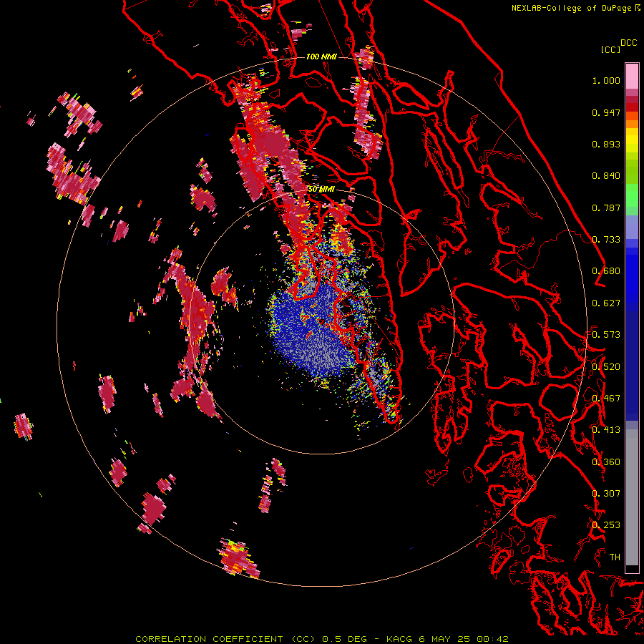Click the 50 NMI range ring label

(x=321, y=190)
